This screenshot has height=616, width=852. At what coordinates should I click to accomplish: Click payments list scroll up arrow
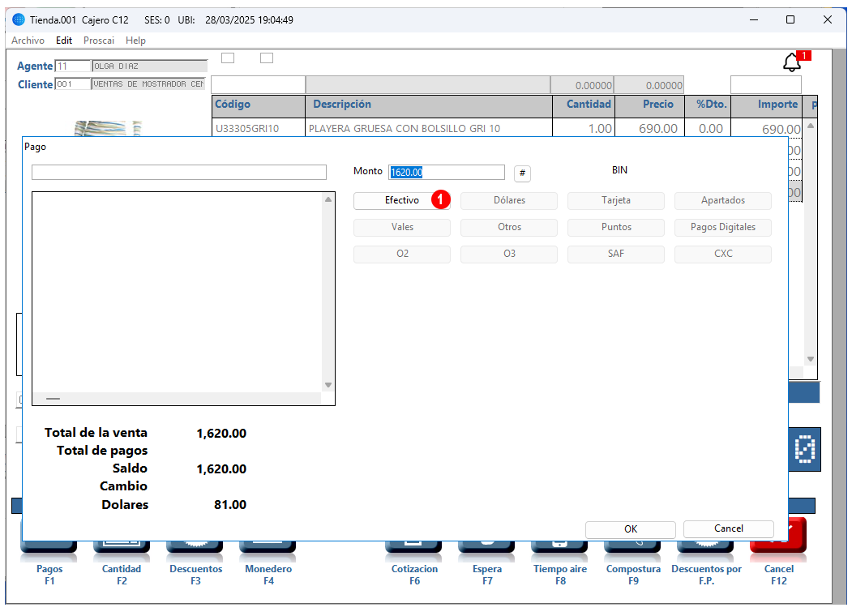328,199
